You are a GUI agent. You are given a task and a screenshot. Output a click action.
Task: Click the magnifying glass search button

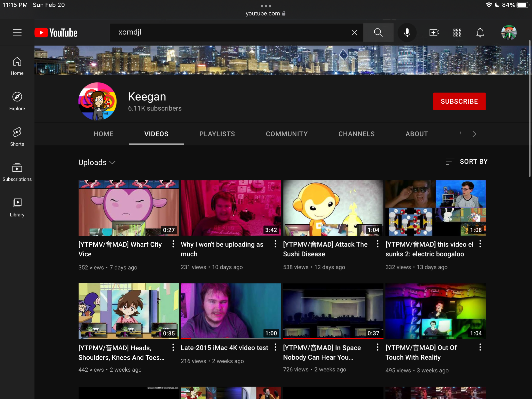point(378,33)
